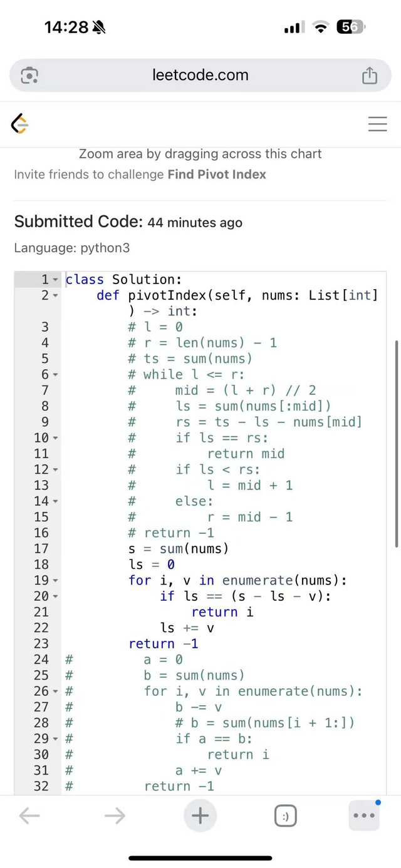
Task: Click the '# ts = sum(nums)' comment line
Action: point(190,359)
